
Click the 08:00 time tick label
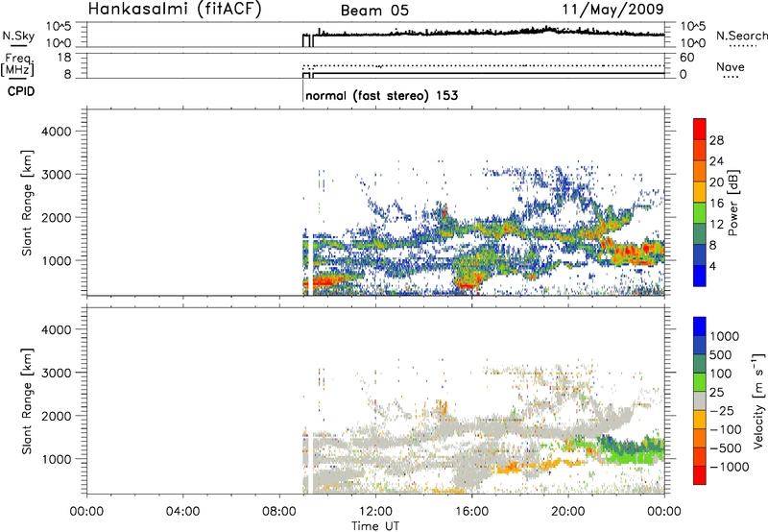coord(279,512)
